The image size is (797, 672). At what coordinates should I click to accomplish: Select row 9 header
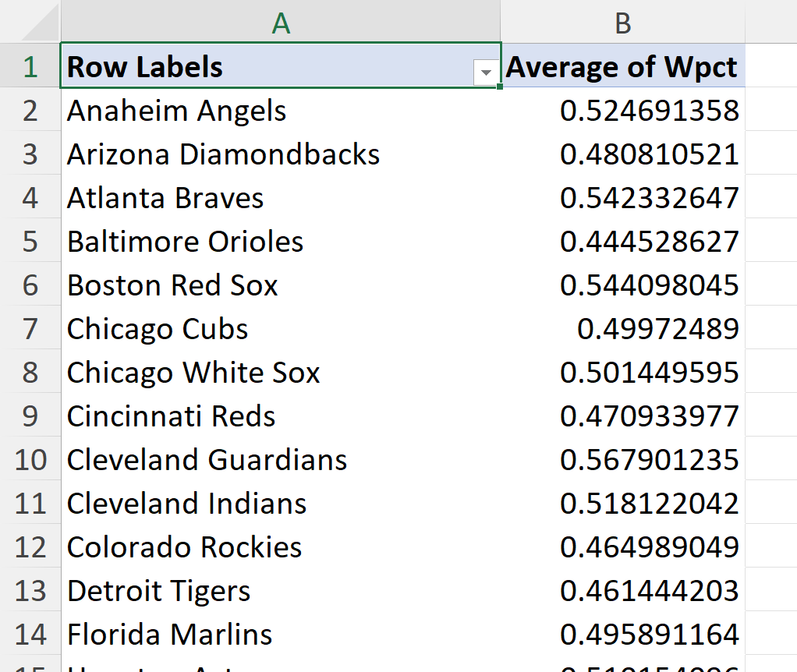pyautogui.click(x=30, y=416)
